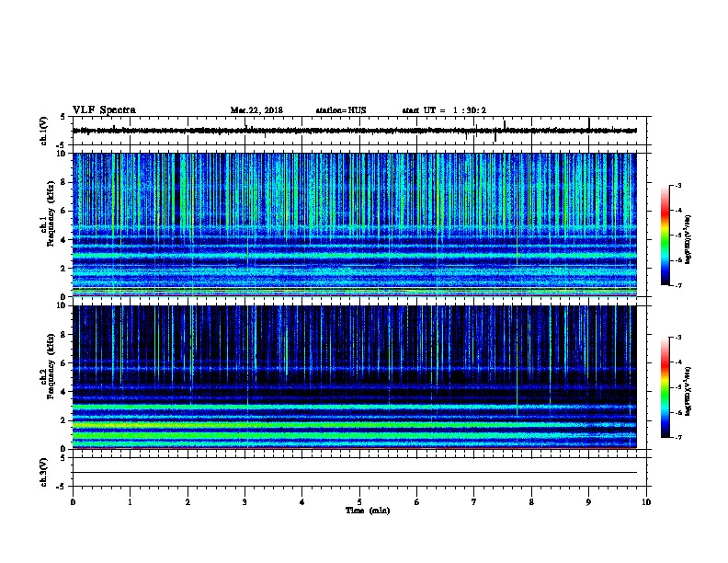Viewport: 728px width, 563px height.
Task: Click the ch.2 spectrogram panel
Action: click(355, 377)
